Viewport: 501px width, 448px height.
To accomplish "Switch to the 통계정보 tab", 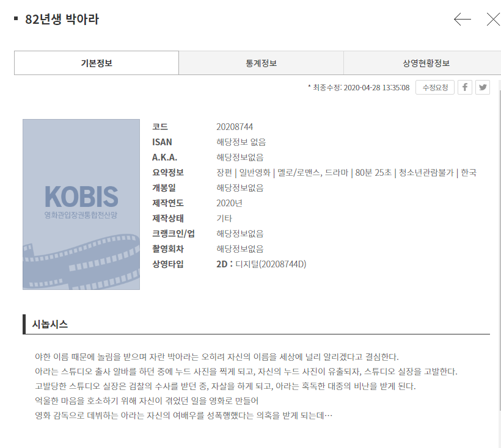I will (x=261, y=63).
